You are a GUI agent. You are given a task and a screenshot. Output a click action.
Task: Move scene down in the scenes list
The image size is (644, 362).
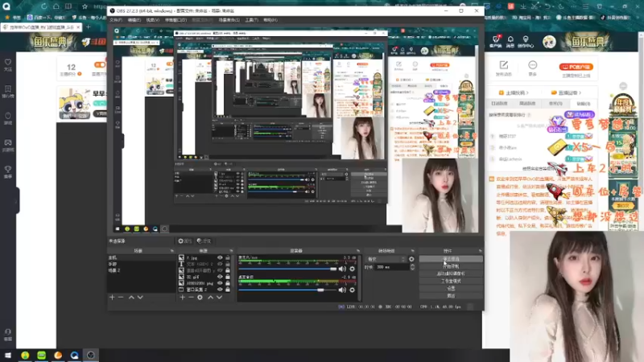140,297
